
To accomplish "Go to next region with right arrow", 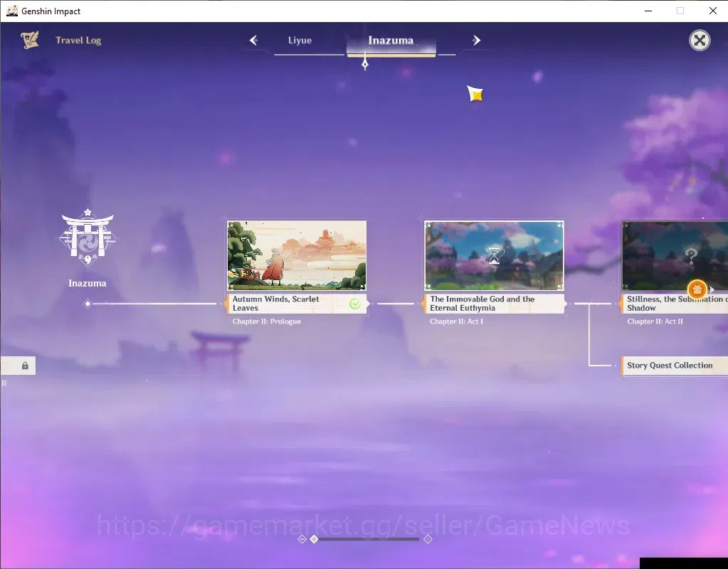I will click(476, 41).
